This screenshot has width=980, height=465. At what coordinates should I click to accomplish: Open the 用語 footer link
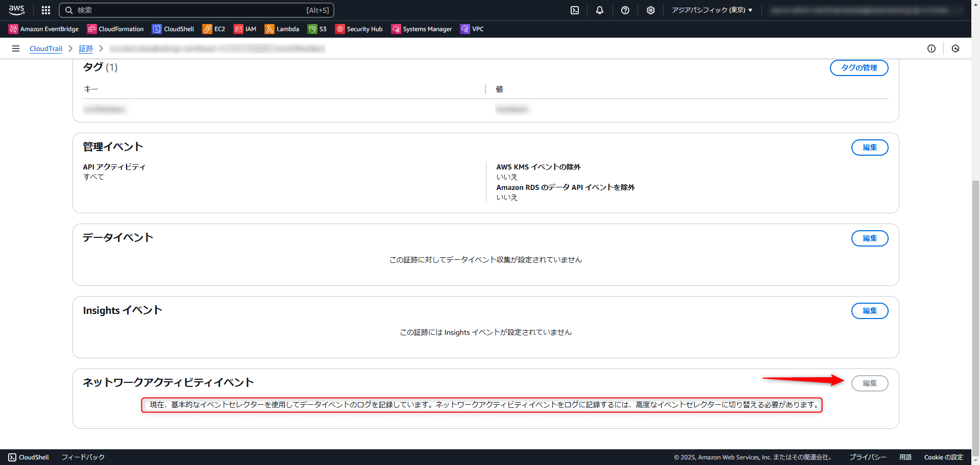point(905,457)
